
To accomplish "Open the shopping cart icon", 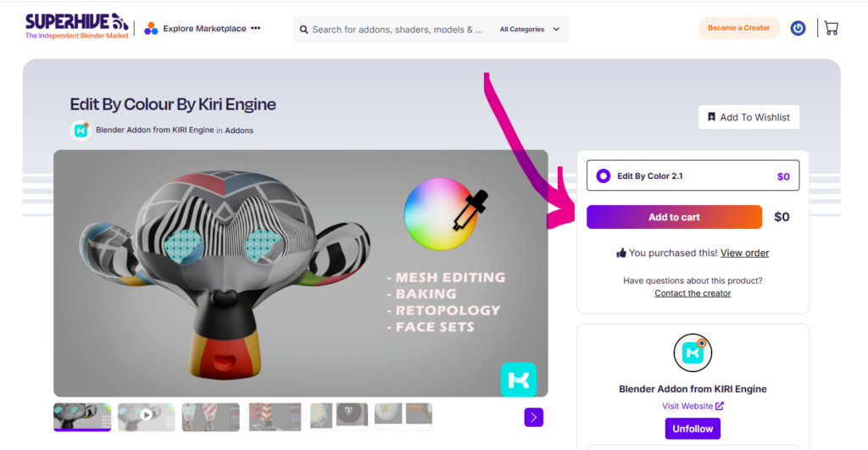I will coord(831,28).
